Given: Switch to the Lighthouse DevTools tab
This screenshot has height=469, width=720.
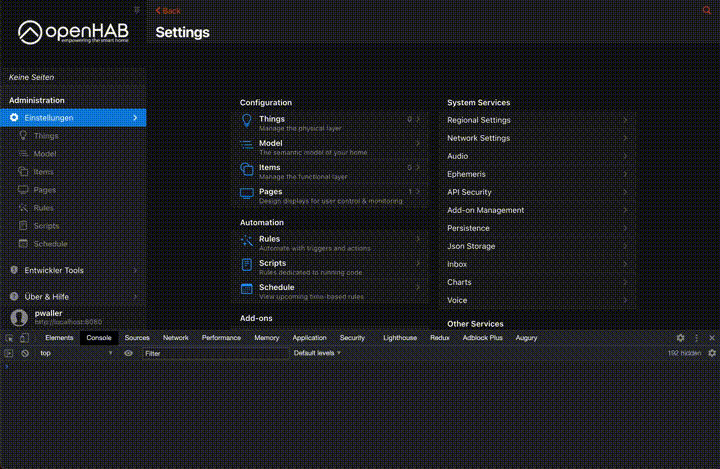Looking at the screenshot, I should click(x=400, y=338).
